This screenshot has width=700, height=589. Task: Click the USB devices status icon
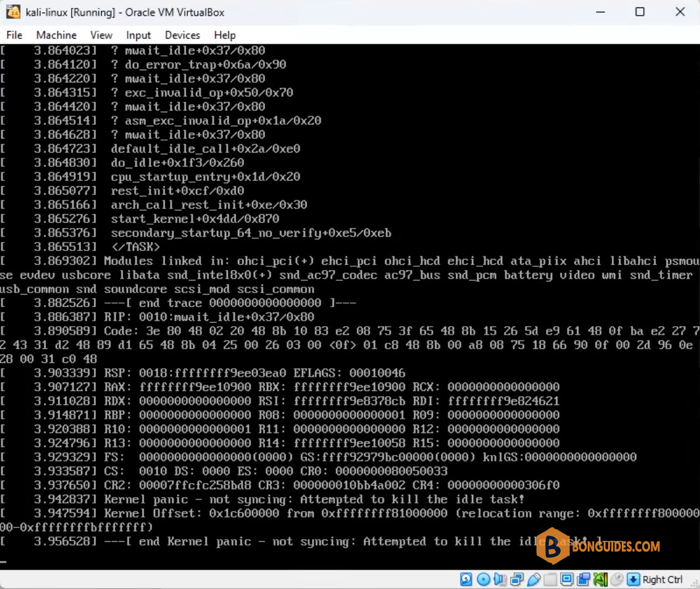tap(534, 580)
